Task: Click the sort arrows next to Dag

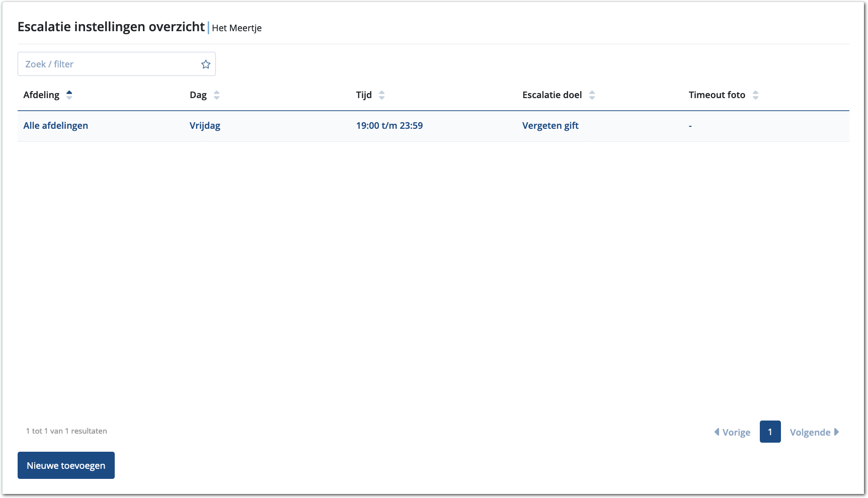Action: click(216, 95)
